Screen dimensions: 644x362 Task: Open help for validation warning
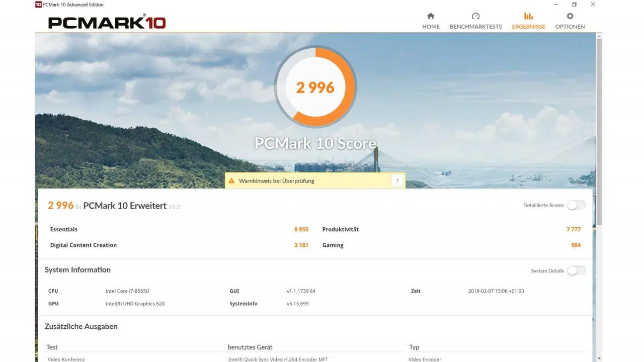(x=397, y=180)
